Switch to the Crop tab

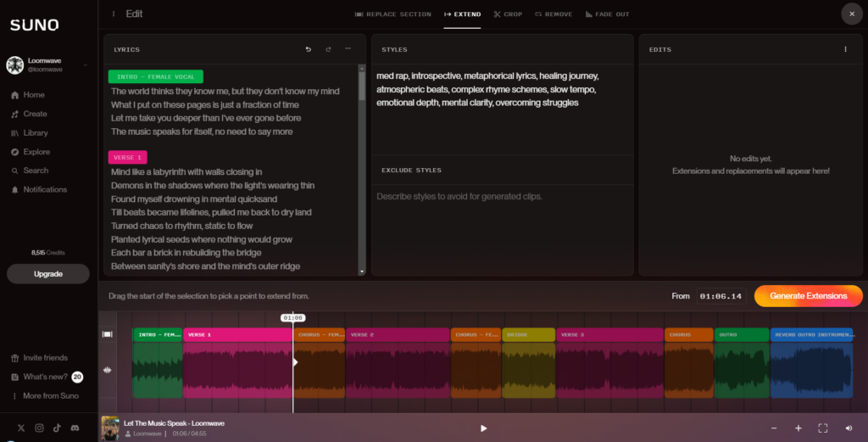508,14
